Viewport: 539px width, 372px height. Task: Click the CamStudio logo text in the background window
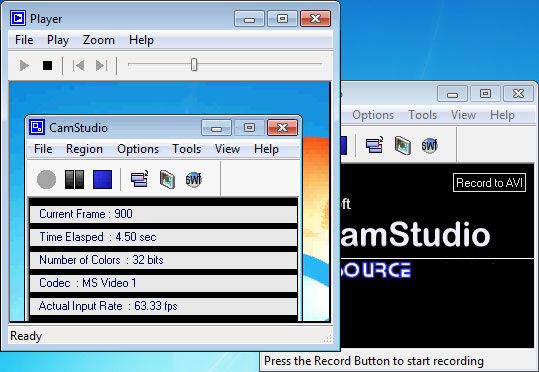(415, 235)
